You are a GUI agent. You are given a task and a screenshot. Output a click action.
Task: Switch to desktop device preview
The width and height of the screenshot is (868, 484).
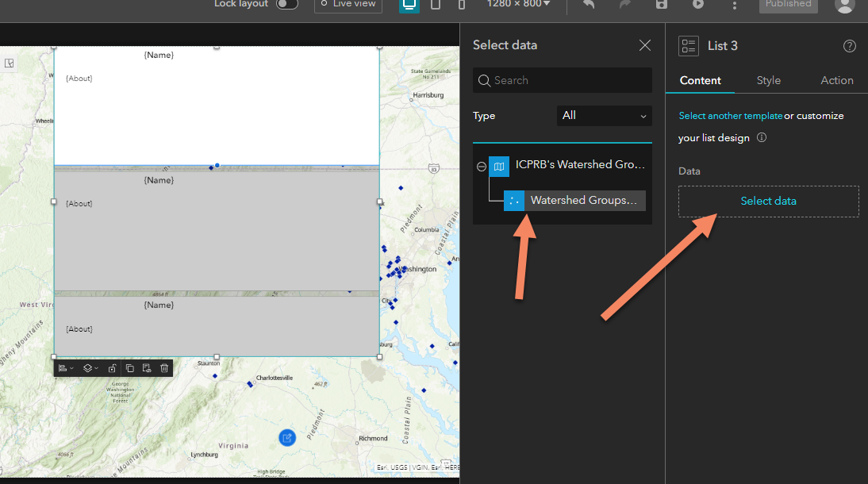point(409,5)
